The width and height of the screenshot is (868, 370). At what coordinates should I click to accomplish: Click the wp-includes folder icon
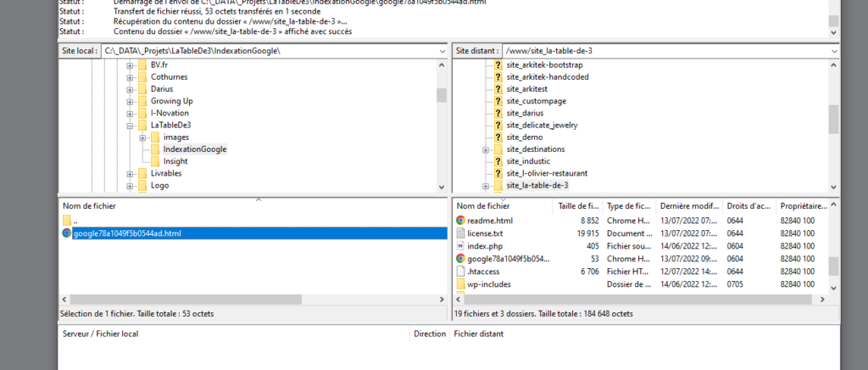(x=461, y=284)
